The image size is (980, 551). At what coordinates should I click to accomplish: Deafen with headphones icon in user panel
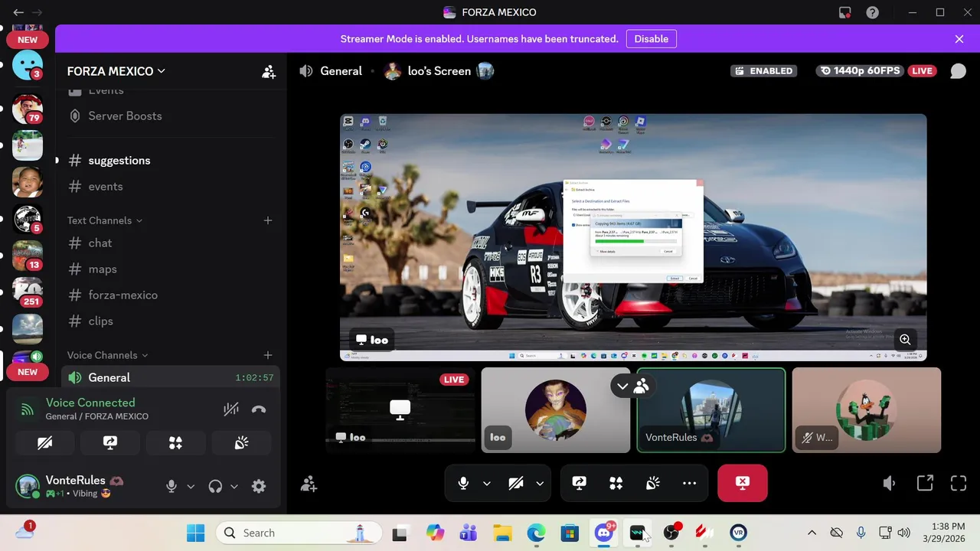pyautogui.click(x=215, y=487)
